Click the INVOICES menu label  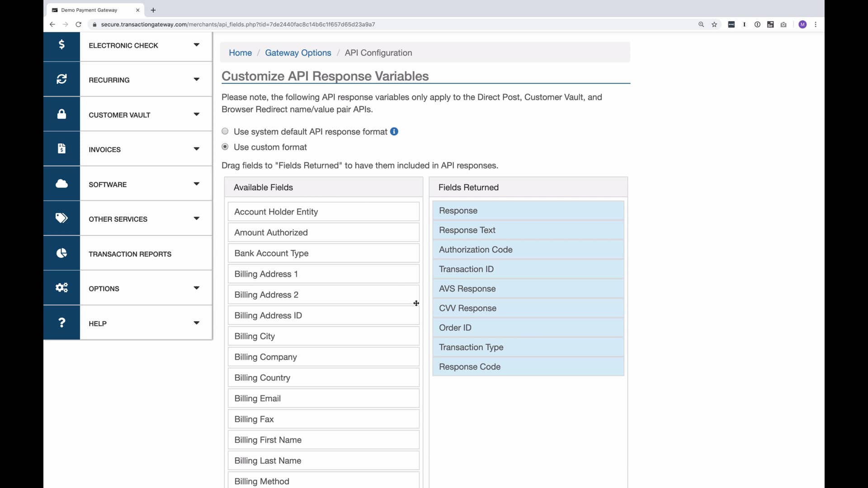(x=104, y=150)
